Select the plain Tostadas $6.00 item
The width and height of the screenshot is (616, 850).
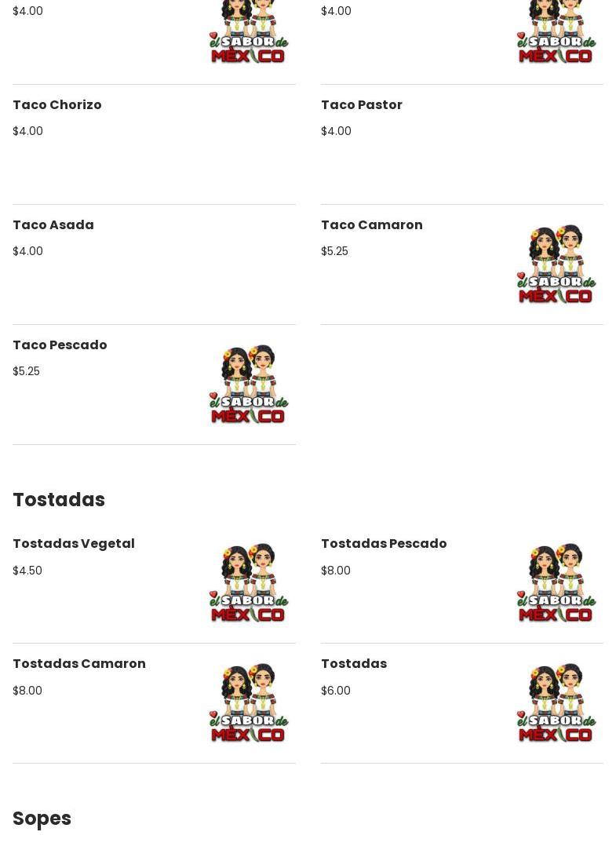click(x=354, y=663)
